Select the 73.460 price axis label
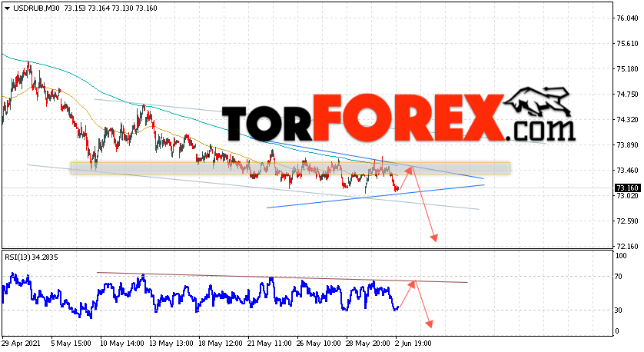The width and height of the screenshot is (644, 352). pyautogui.click(x=628, y=171)
